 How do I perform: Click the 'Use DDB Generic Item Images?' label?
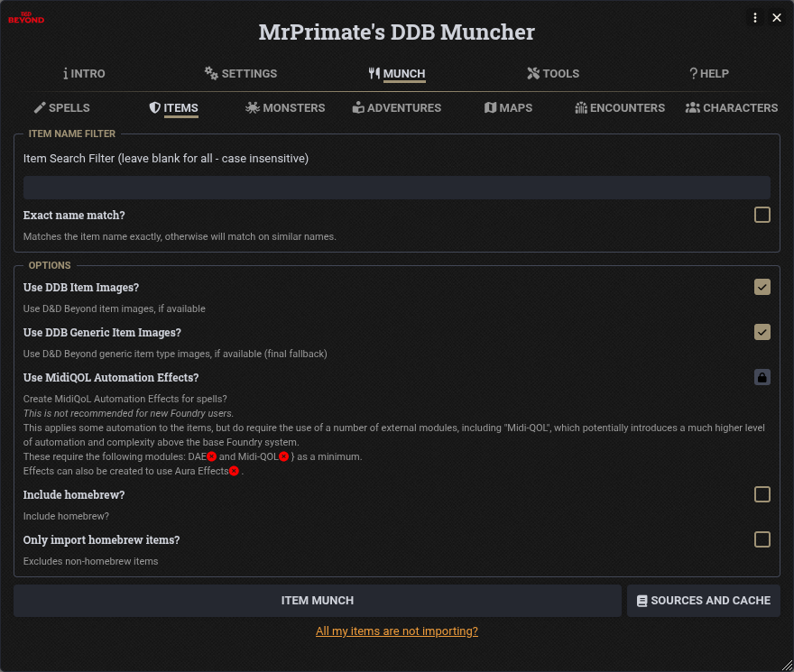[x=102, y=333]
